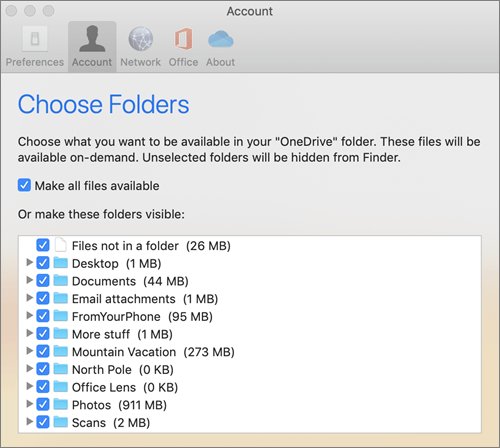
Task: Switch to the Network tab label
Action: pos(140,62)
